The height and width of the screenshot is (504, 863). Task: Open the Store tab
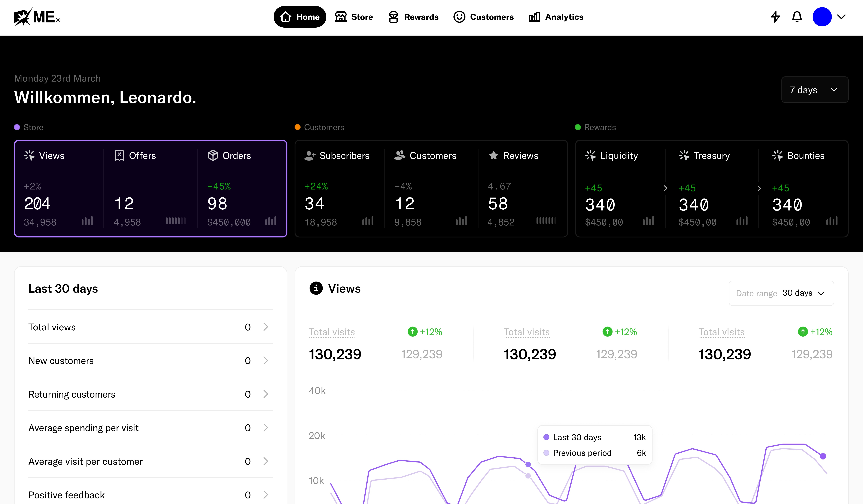(354, 17)
